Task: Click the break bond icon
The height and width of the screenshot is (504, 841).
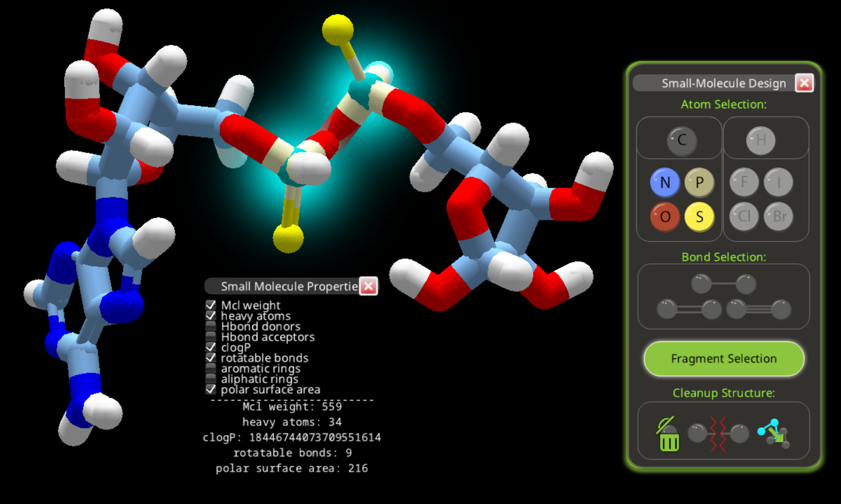Action: (718, 434)
